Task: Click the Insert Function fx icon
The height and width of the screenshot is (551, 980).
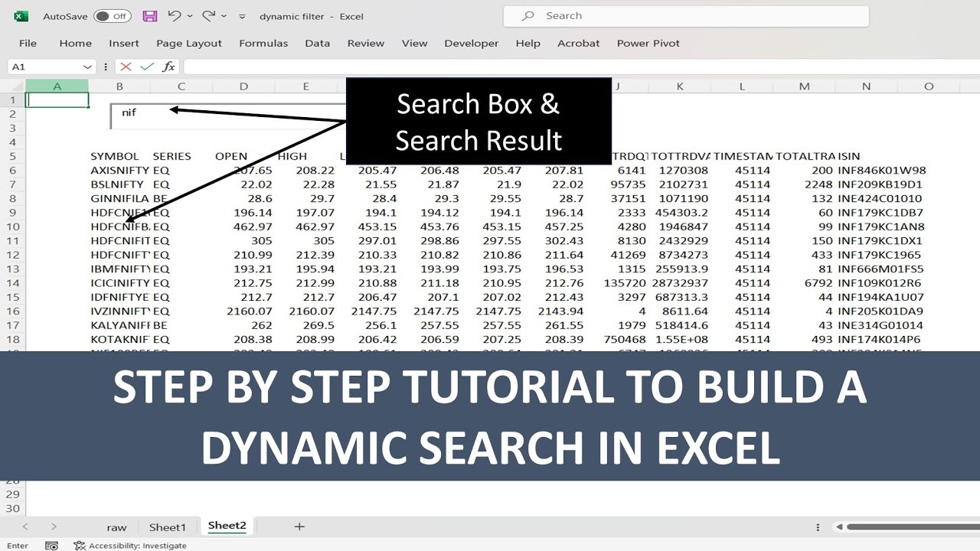Action: (168, 67)
